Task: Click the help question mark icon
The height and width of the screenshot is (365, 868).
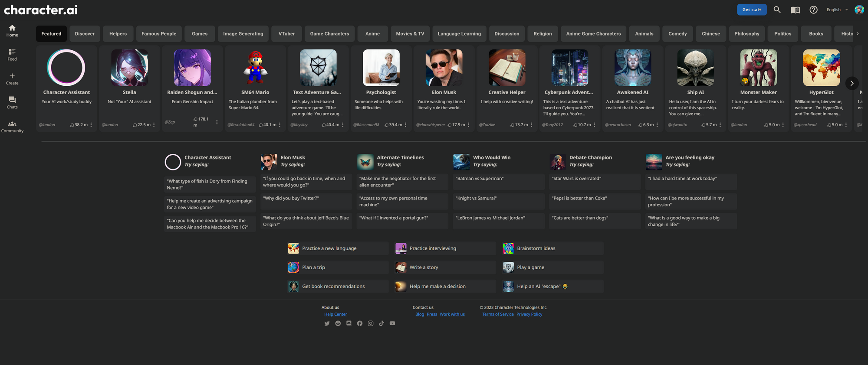Action: point(813,10)
